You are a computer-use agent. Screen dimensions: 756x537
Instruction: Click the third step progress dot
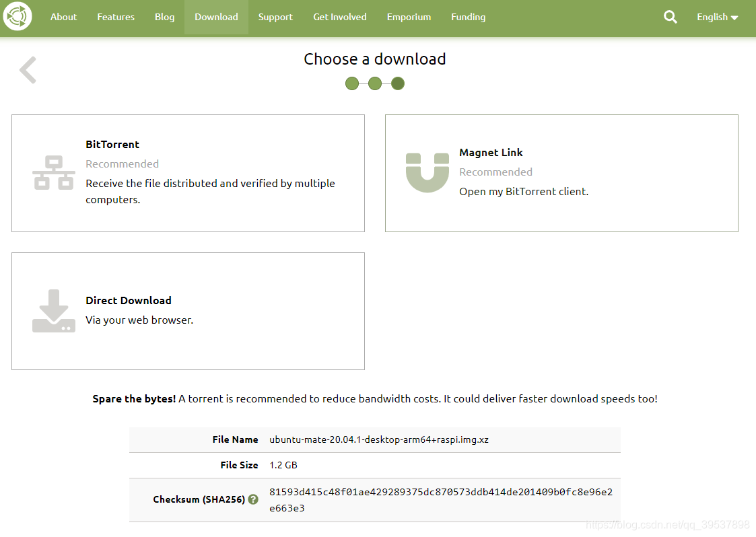pyautogui.click(x=398, y=83)
